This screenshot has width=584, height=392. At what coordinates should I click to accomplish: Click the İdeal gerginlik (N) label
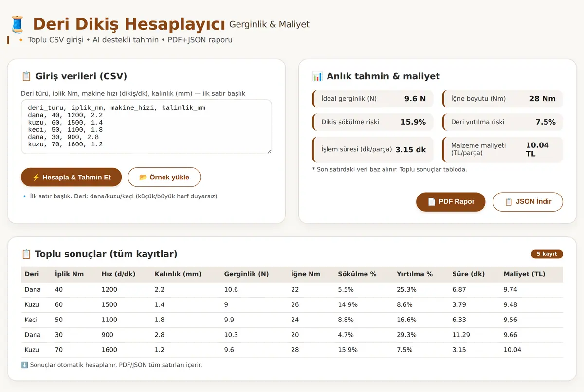tap(349, 99)
